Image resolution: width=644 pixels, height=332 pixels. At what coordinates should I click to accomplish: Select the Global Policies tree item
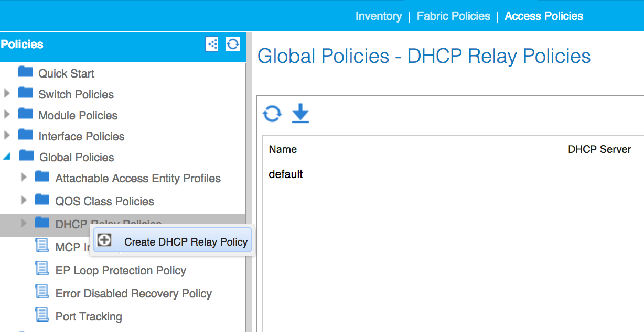(x=77, y=157)
